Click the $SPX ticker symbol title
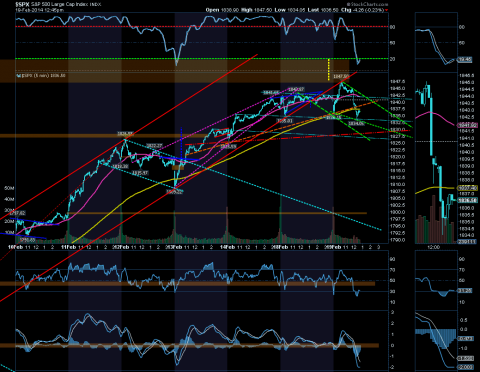This screenshot has height=372, width=480. [22, 4]
